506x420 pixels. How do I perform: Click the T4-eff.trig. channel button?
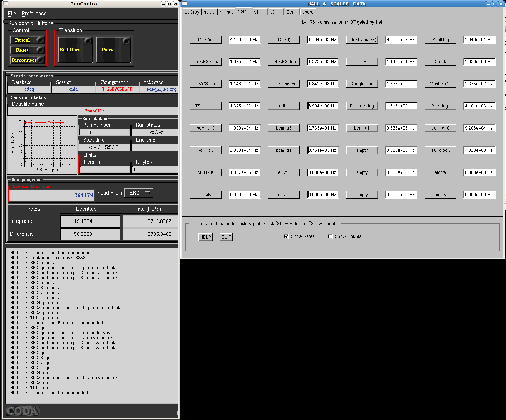440,40
